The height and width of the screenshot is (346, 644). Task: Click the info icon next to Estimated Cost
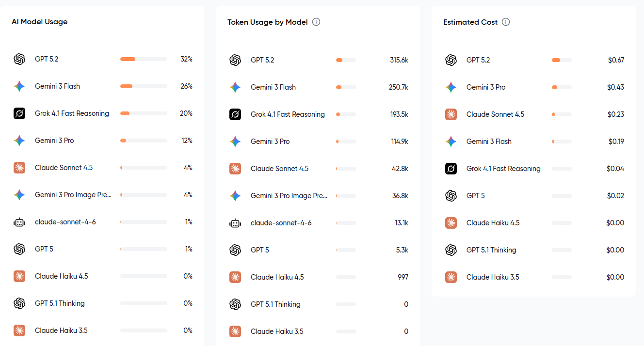coord(506,22)
